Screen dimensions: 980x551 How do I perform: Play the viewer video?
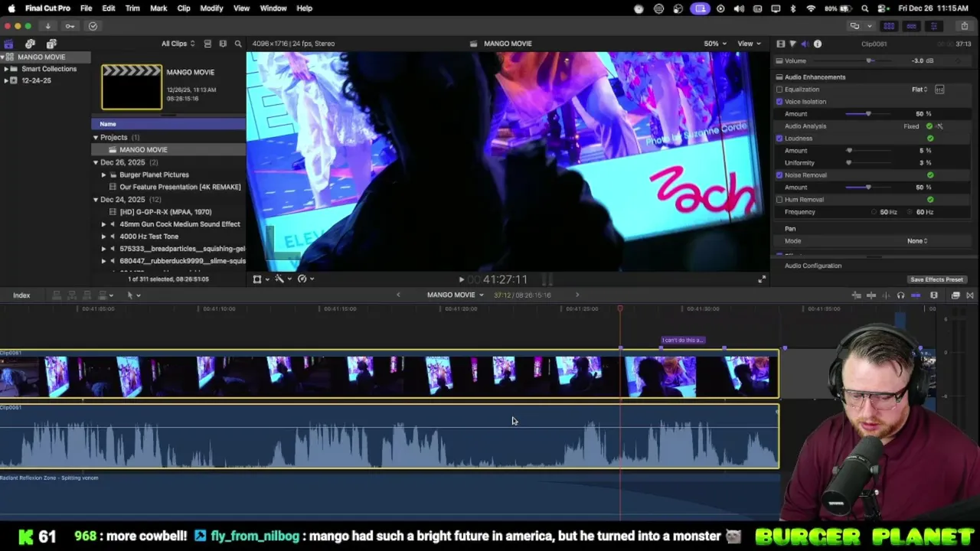[x=461, y=280]
